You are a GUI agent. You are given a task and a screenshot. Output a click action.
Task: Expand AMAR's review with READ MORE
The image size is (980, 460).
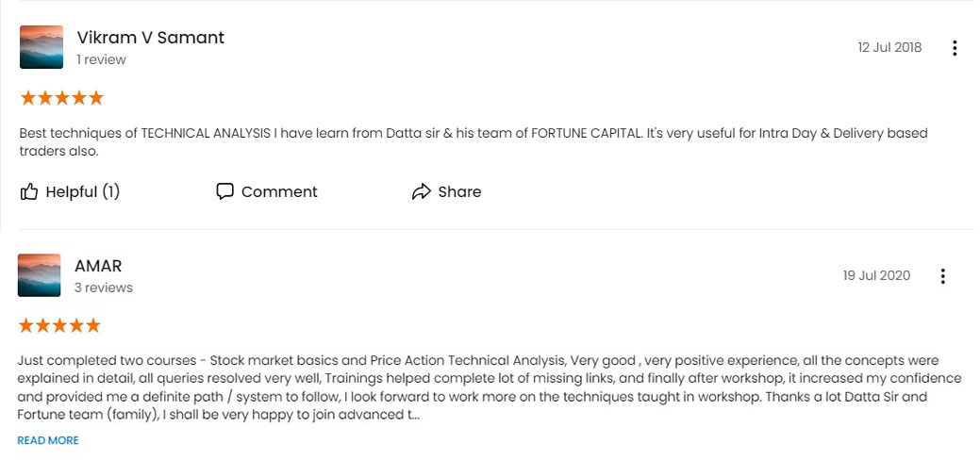point(48,440)
